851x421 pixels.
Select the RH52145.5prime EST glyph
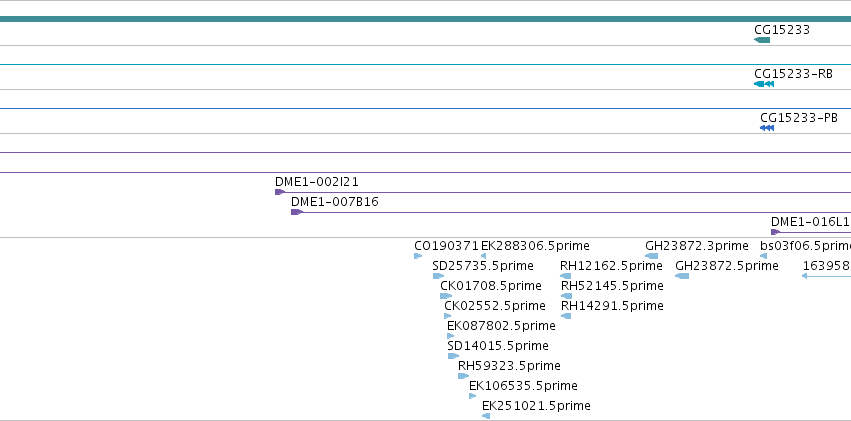coord(567,296)
